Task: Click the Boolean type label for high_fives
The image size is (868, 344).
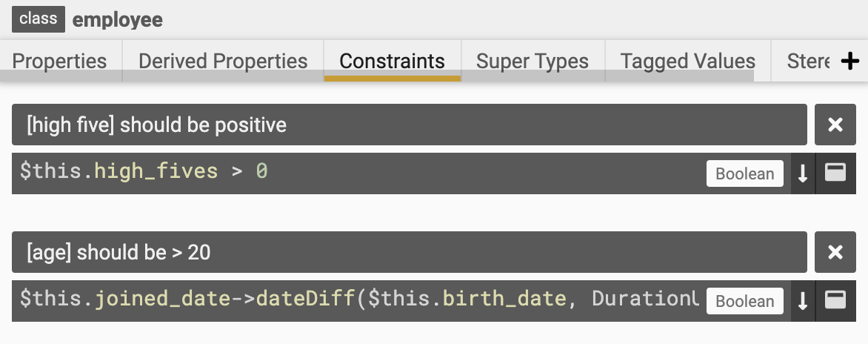Action: pos(745,173)
